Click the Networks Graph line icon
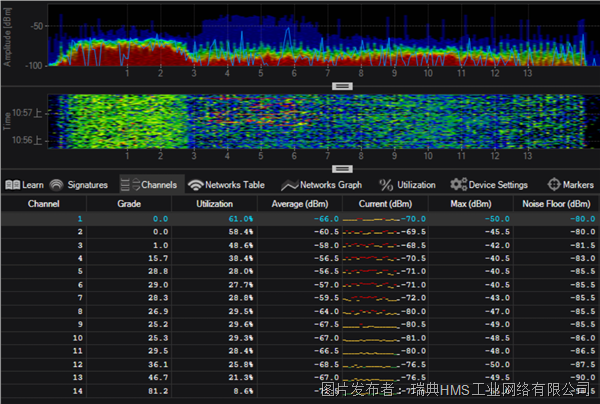 coord(289,186)
